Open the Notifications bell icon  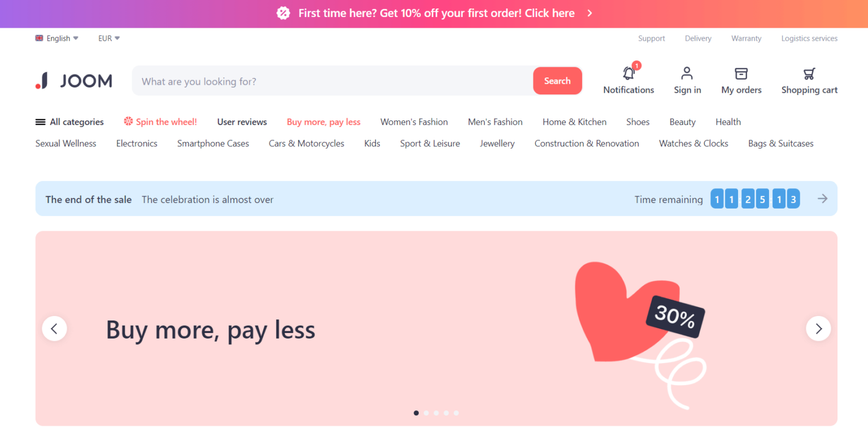tap(628, 73)
